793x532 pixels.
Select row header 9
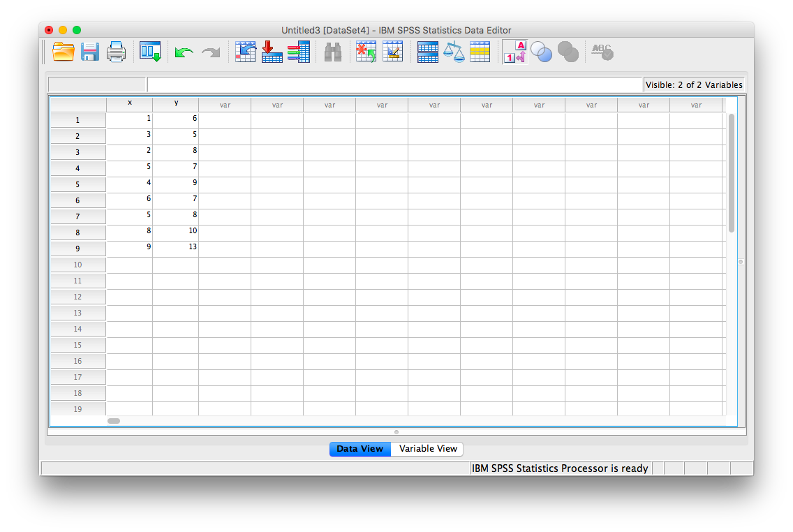[78, 249]
